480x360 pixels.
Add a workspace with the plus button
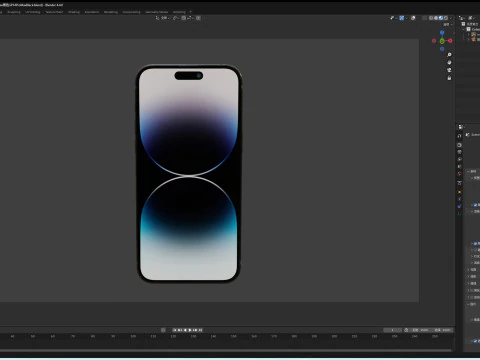(191, 12)
